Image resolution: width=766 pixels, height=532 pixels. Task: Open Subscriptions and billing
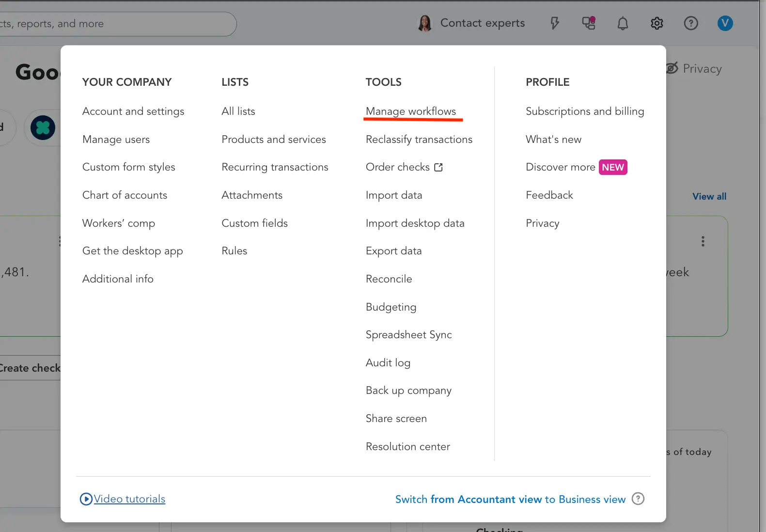[585, 111]
